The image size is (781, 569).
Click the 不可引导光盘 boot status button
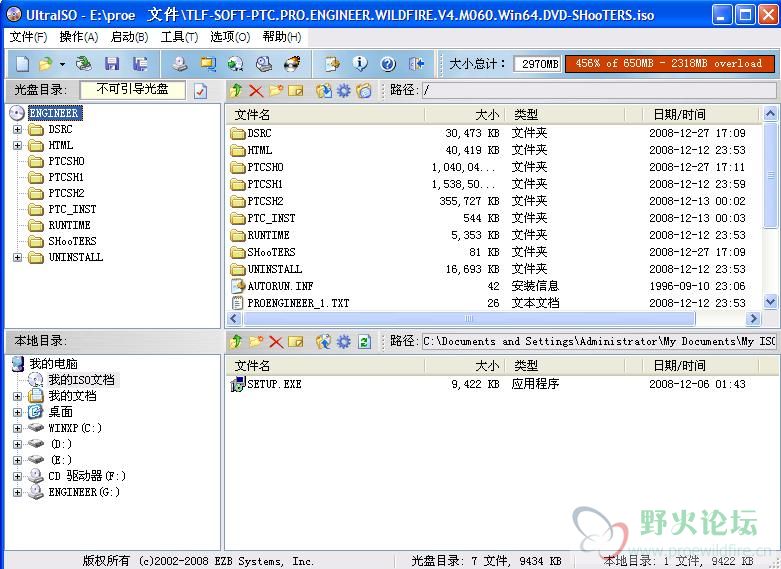(132, 90)
